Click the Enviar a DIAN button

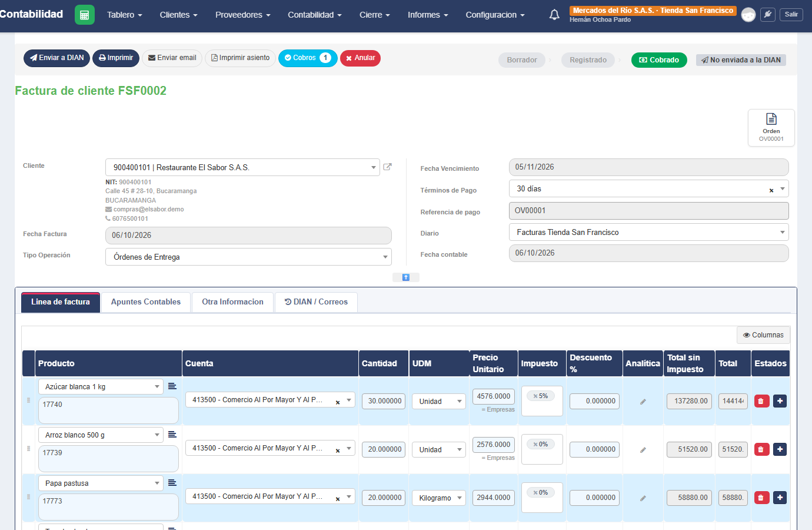pyautogui.click(x=57, y=58)
